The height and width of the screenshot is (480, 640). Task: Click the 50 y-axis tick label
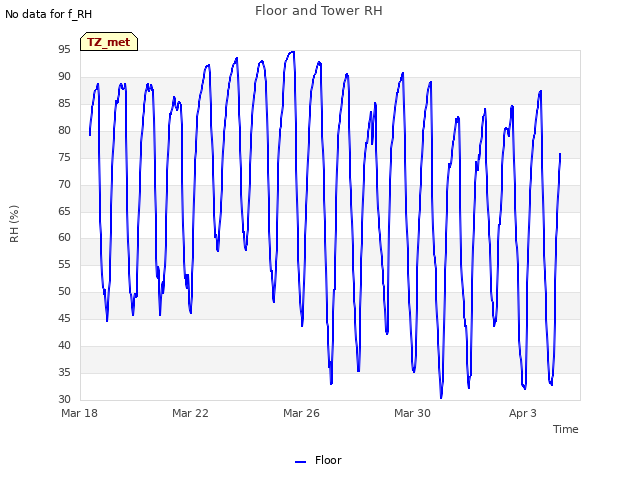(x=64, y=291)
